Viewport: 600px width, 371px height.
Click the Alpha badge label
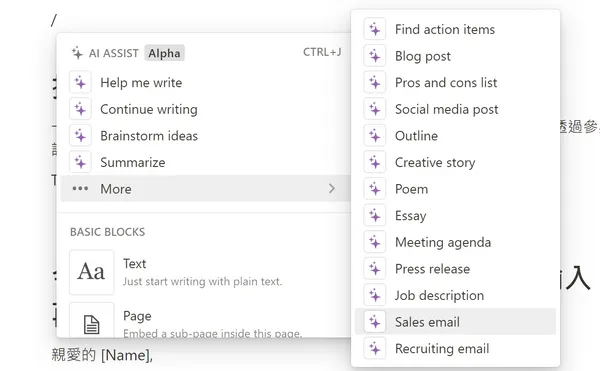point(165,53)
